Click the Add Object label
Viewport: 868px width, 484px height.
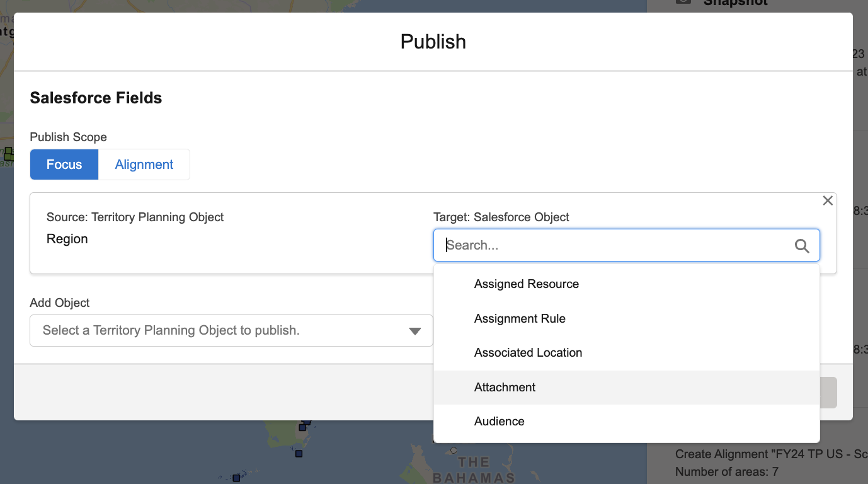point(60,303)
